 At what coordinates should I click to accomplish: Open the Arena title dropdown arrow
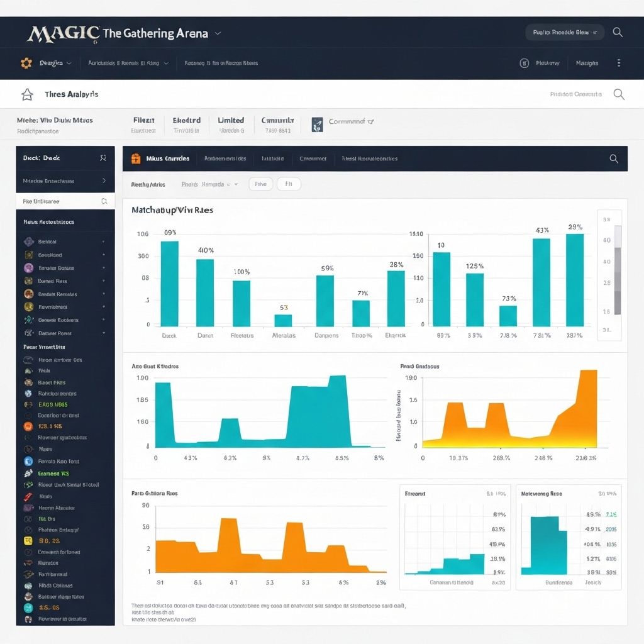pos(217,32)
